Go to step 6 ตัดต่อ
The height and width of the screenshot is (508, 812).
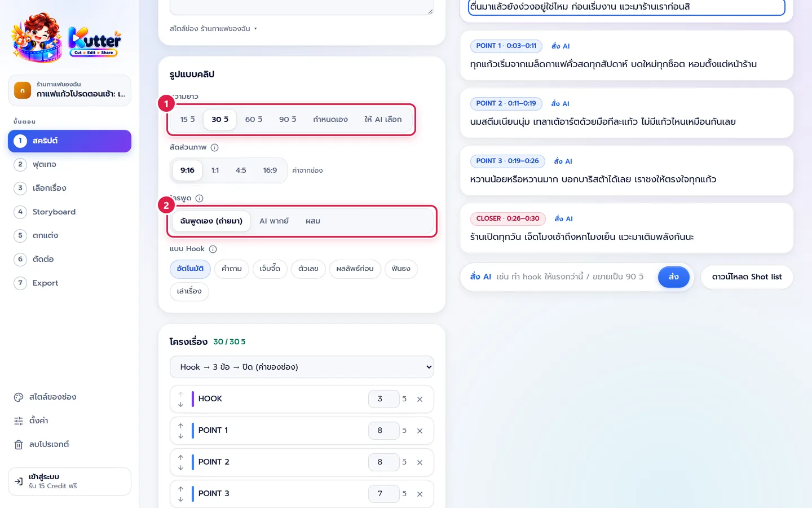click(x=69, y=259)
